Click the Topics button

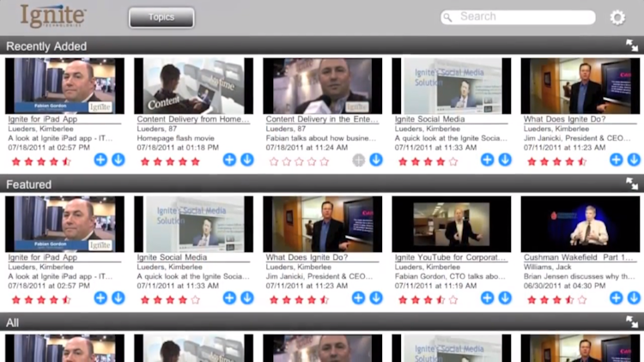(x=161, y=17)
